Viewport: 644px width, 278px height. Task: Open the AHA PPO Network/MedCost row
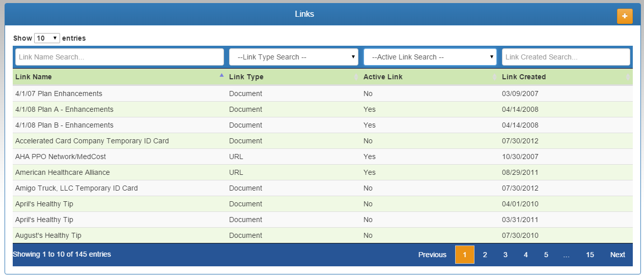(323, 157)
